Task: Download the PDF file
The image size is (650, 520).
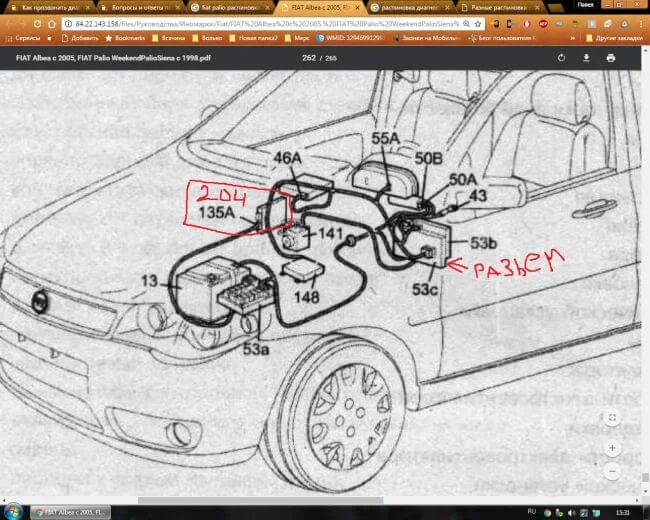Action: (586, 58)
